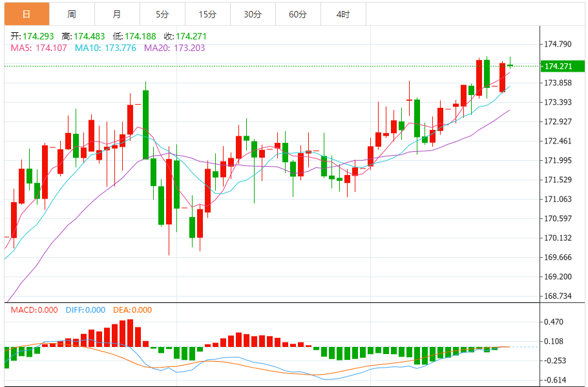Click the 170.132 price axis label

[x=558, y=238]
